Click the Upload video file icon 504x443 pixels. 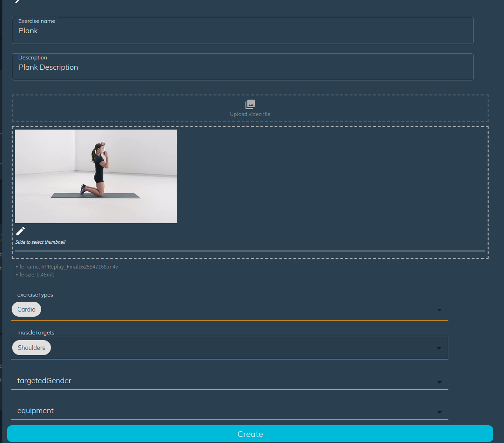point(250,104)
